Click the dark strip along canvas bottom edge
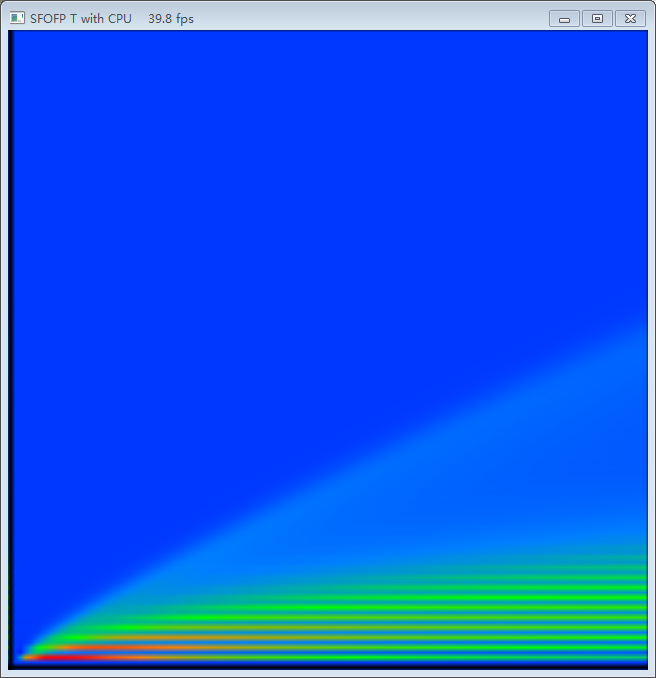The image size is (656, 678). pyautogui.click(x=328, y=666)
